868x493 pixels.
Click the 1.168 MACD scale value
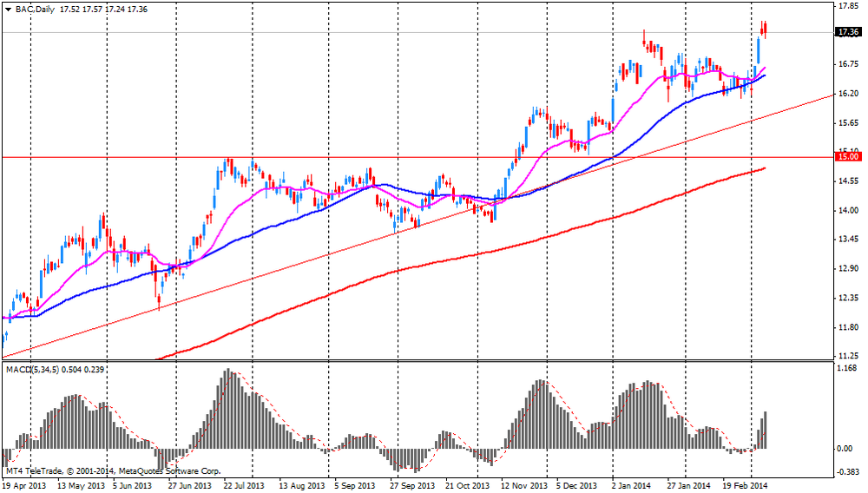coord(848,368)
